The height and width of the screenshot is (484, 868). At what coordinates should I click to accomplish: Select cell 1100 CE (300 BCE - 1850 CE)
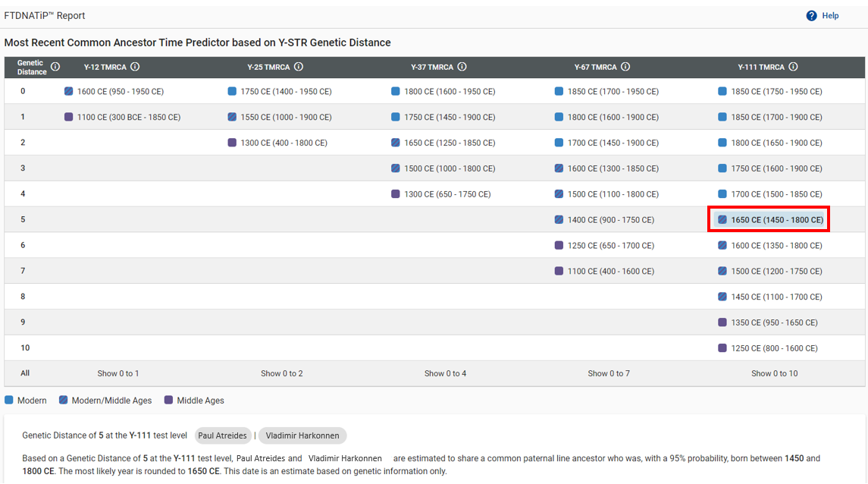point(122,118)
